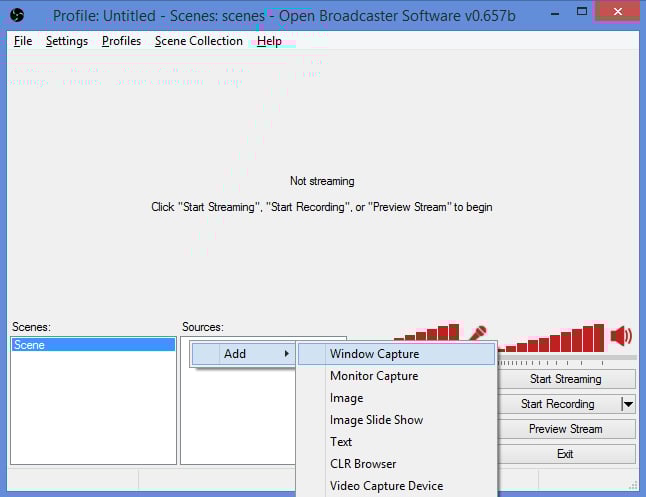Screen dimensions: 646x497
Task: Click the Scenes: label
Action: 31,327
